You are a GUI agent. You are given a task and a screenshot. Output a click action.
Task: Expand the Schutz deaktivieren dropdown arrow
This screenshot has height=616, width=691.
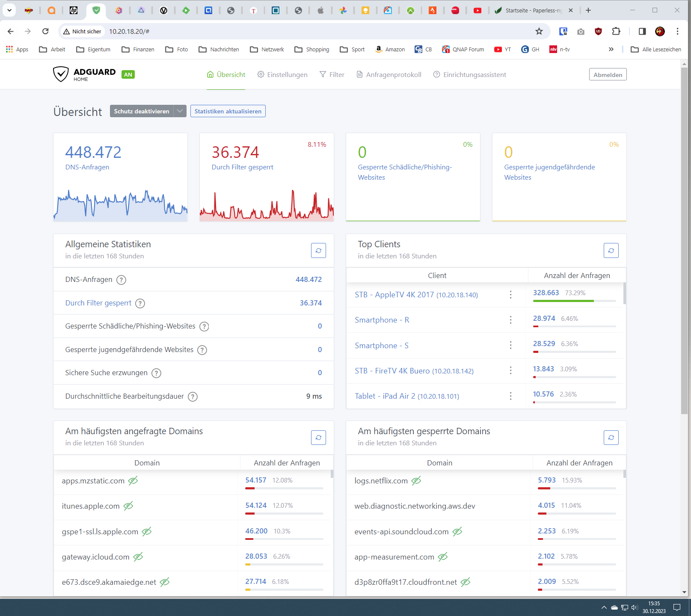pyautogui.click(x=180, y=111)
